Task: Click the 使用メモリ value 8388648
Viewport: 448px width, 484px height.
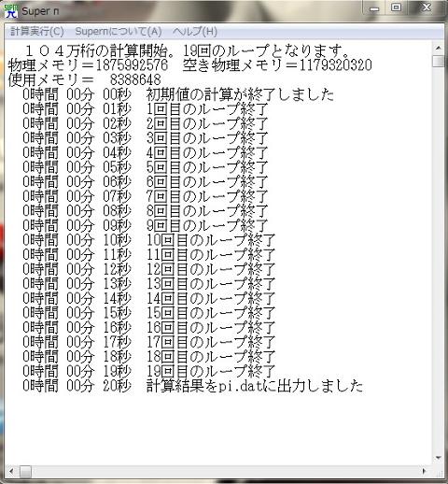Action: [x=135, y=79]
